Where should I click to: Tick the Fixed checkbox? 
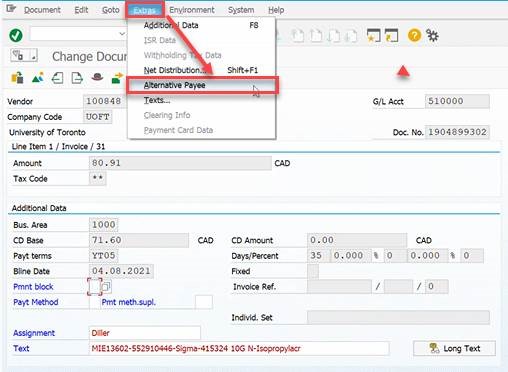(x=313, y=271)
